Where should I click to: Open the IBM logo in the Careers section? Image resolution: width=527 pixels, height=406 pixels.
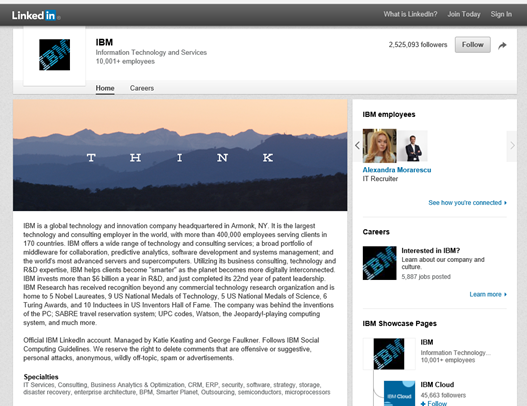click(x=379, y=263)
